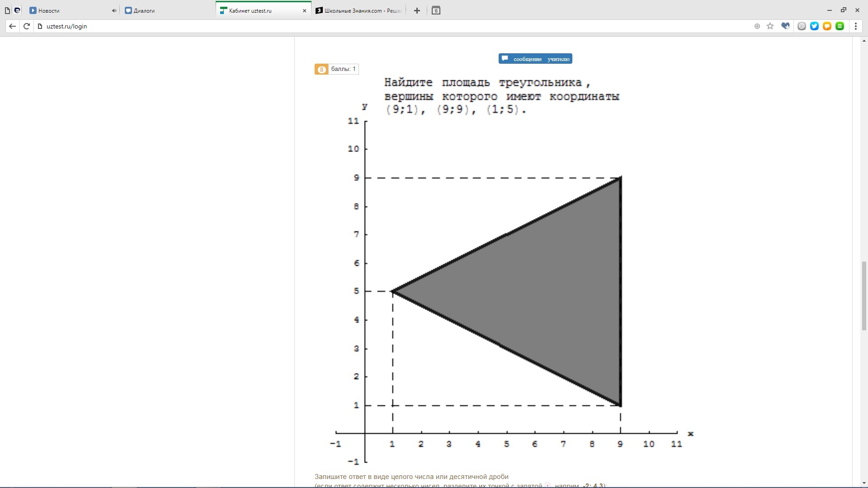Mute the Новости tab via speaker icon

[114, 10]
